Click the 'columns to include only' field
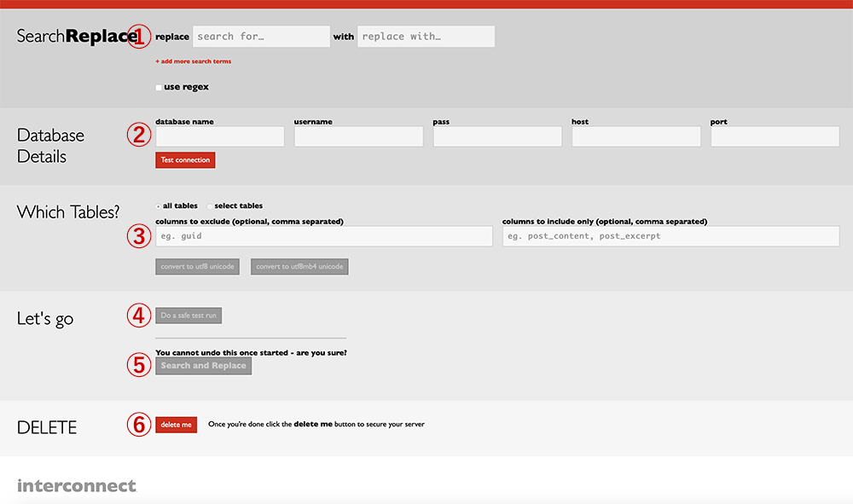 click(x=670, y=236)
